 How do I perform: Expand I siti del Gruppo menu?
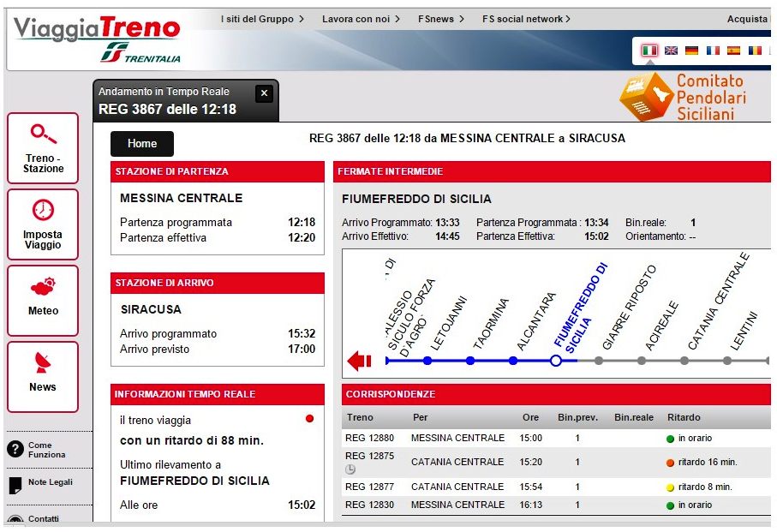pyautogui.click(x=262, y=19)
